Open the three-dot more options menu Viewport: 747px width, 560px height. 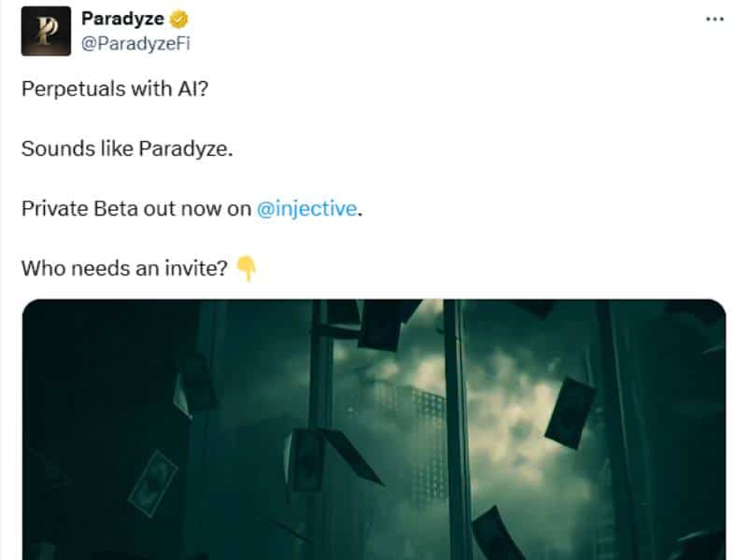[714, 19]
